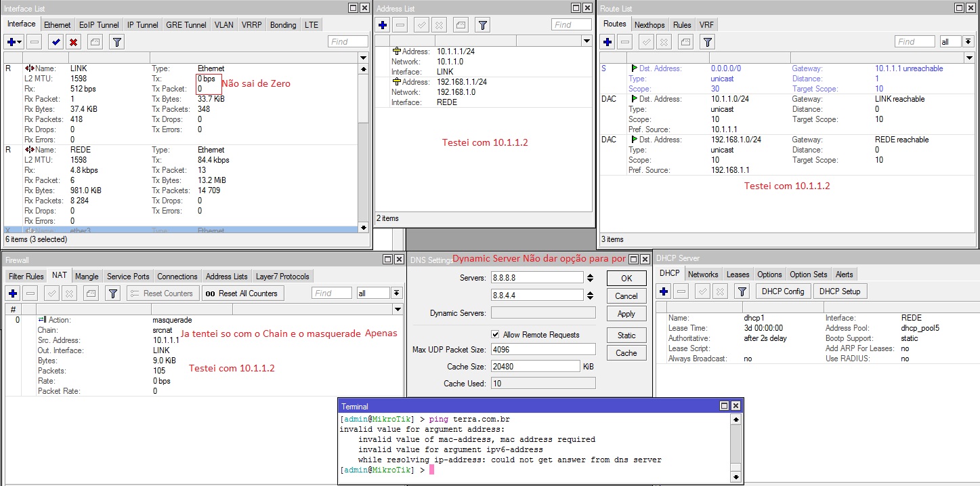Expand the column dropdown arrow in Address List
The width and height of the screenshot is (980, 486).
587,41
